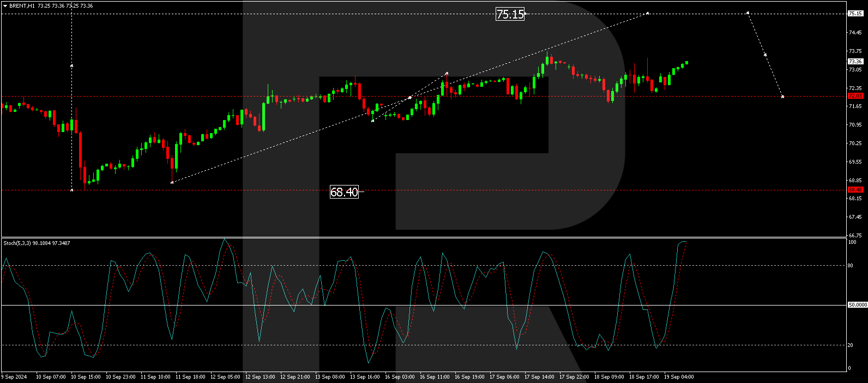Click the 72.35 price axis value
The height and width of the screenshot is (383, 868).
[855, 88]
